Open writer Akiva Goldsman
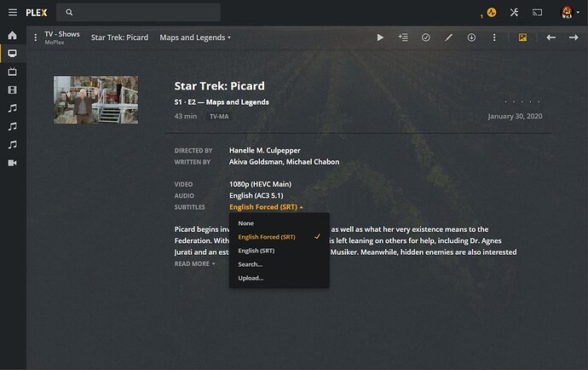The width and height of the screenshot is (588, 370). tap(256, 162)
